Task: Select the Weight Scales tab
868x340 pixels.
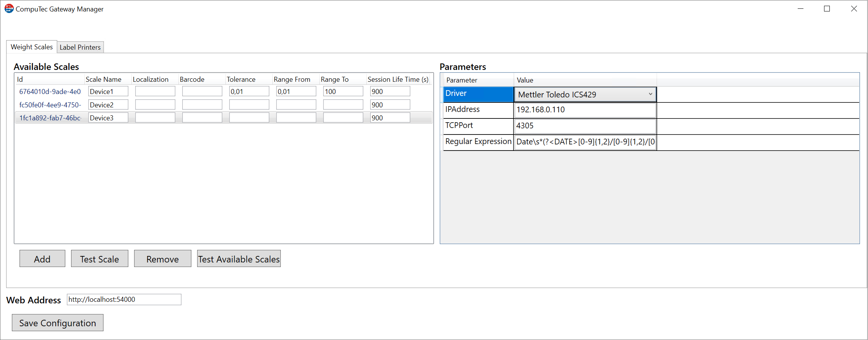Action: (x=32, y=47)
